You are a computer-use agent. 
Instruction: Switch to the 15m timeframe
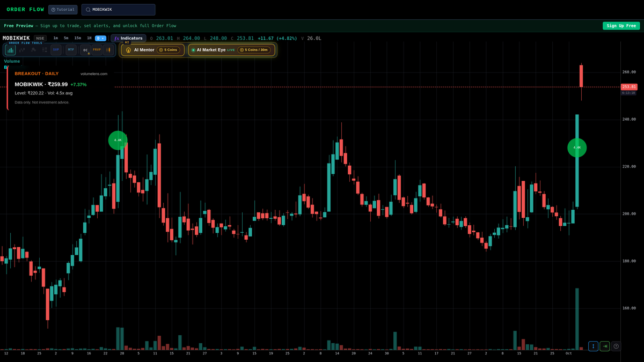(78, 38)
